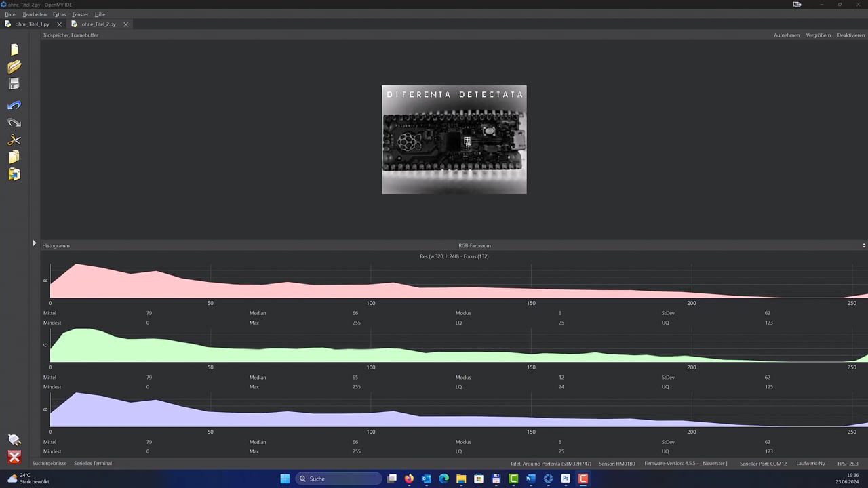868x488 pixels.
Task: Open the Windows Start menu
Action: point(285,479)
